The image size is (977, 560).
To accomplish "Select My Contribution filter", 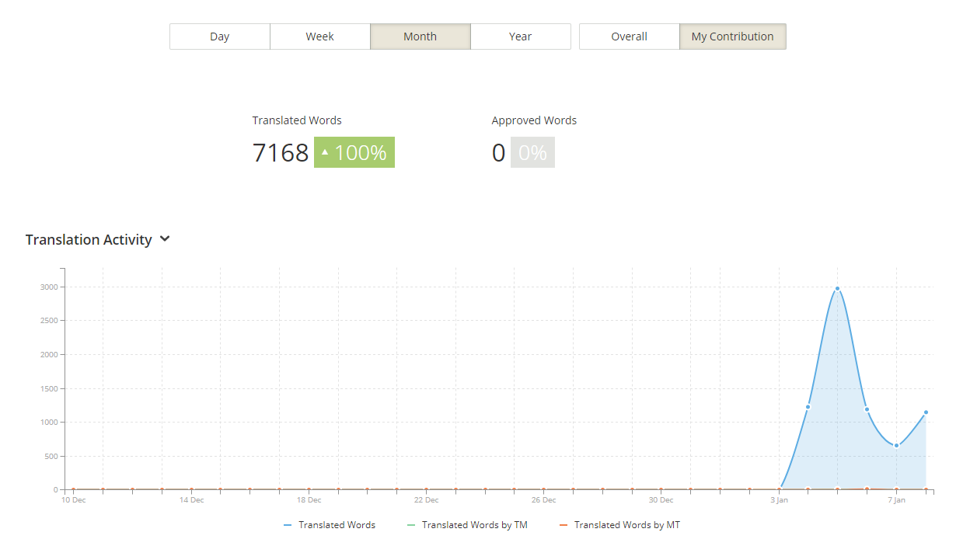I will [733, 37].
